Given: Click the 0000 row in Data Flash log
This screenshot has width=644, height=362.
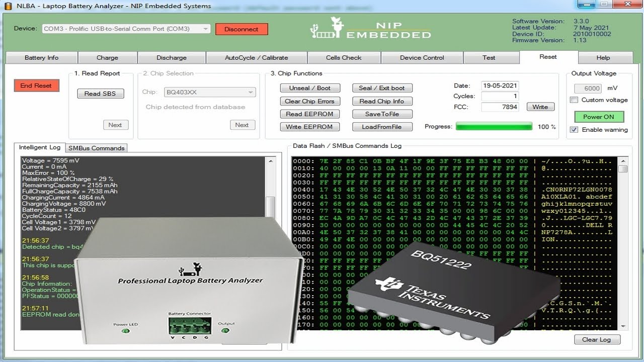Looking at the screenshot, I should (x=453, y=161).
